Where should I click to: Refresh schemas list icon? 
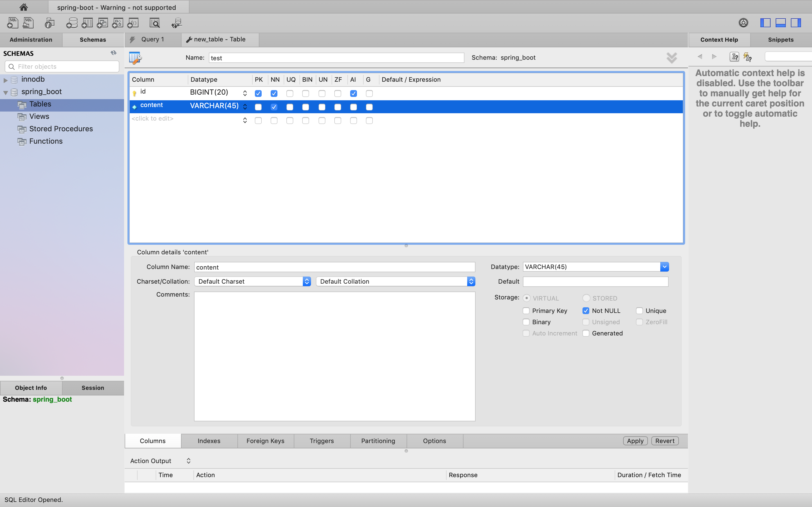coord(113,53)
